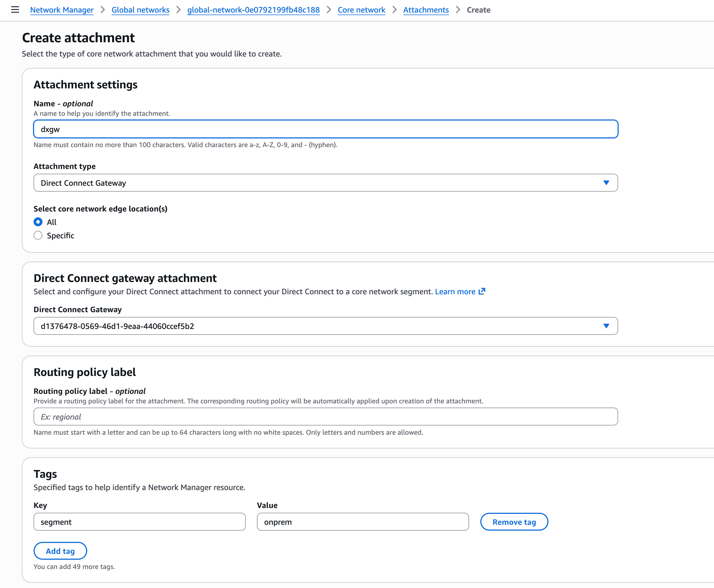This screenshot has width=714, height=588.
Task: Click the Remove tag button
Action: tap(514, 522)
